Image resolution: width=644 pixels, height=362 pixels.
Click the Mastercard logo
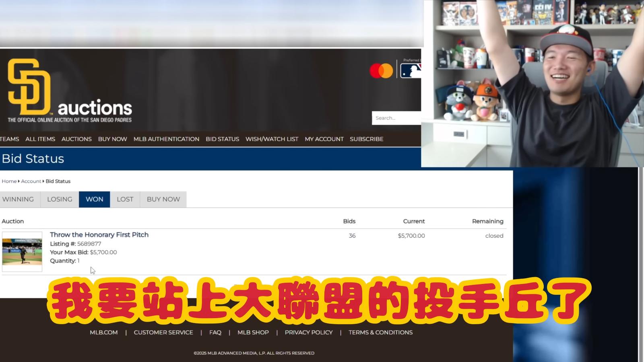(x=381, y=71)
